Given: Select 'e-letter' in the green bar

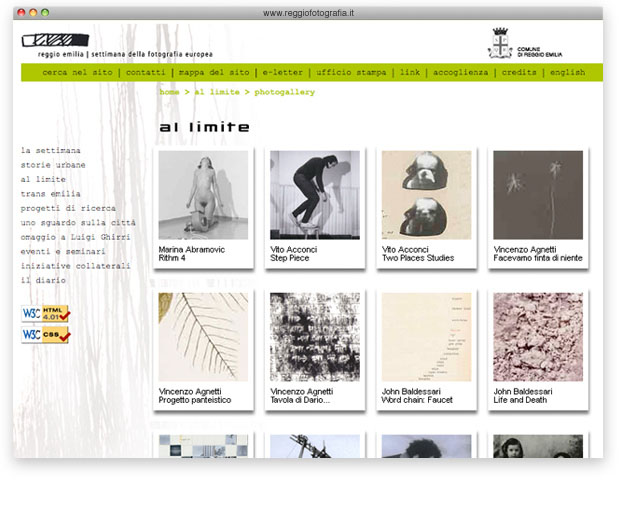Looking at the screenshot, I should (x=283, y=73).
